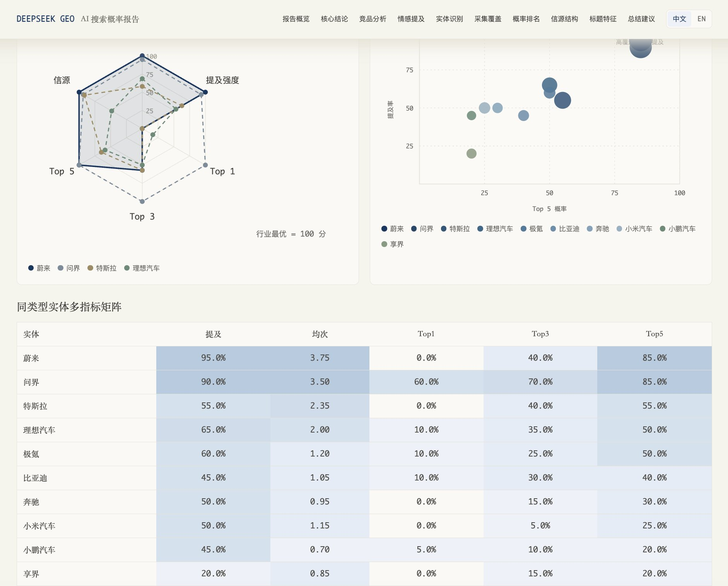
Task: Toggle 极氪 legend in bubble chart
Action: point(531,228)
